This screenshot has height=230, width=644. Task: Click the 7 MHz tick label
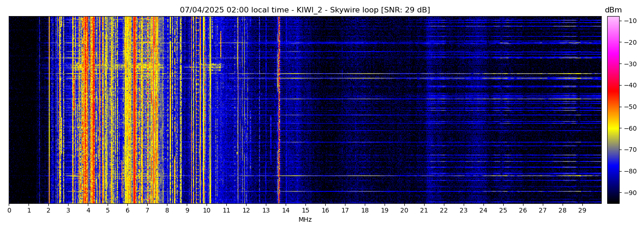click(147, 210)
